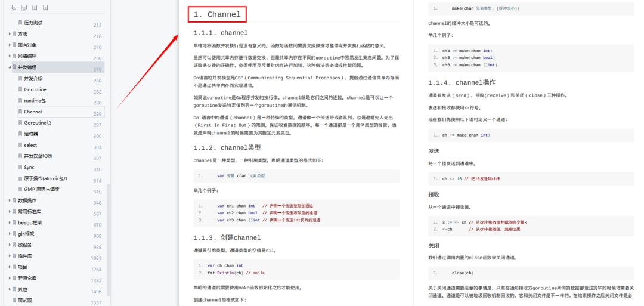Click bookmark icon beside 面试题
Image resolution: width=644 pixels, height=306 pixels.
(14, 300)
